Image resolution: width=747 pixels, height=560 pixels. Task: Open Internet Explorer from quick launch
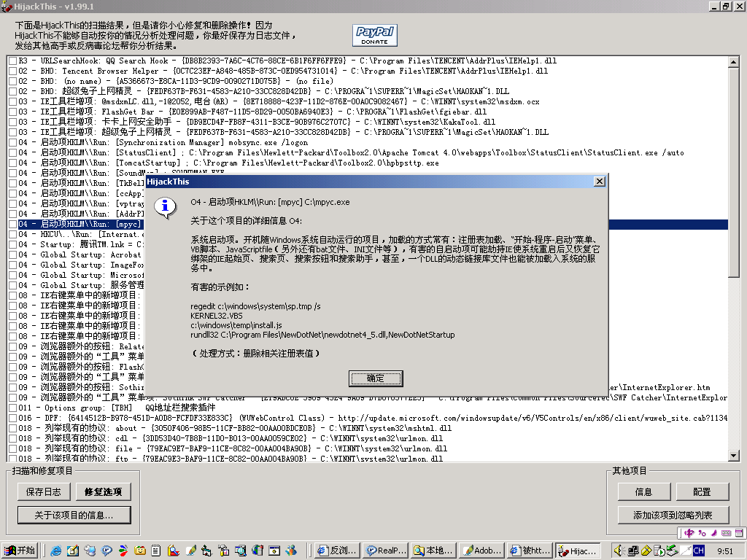(x=55, y=551)
